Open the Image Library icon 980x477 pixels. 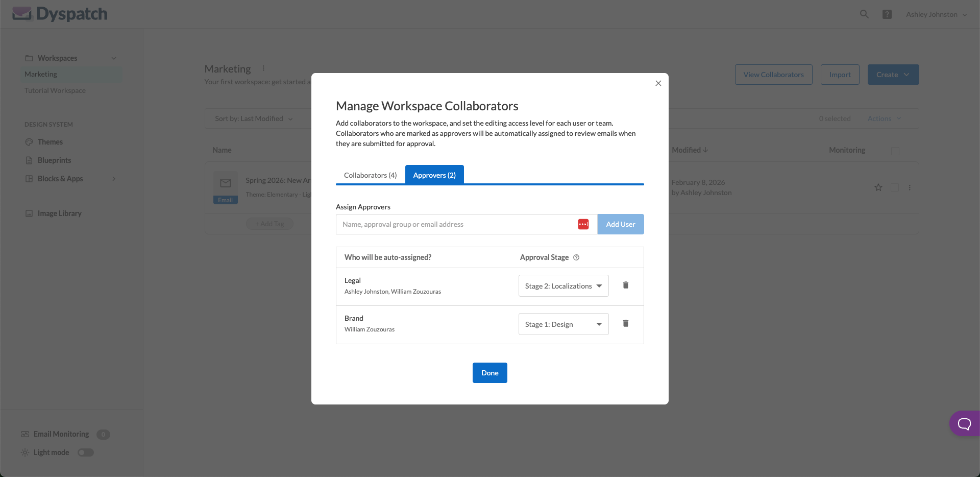click(30, 213)
